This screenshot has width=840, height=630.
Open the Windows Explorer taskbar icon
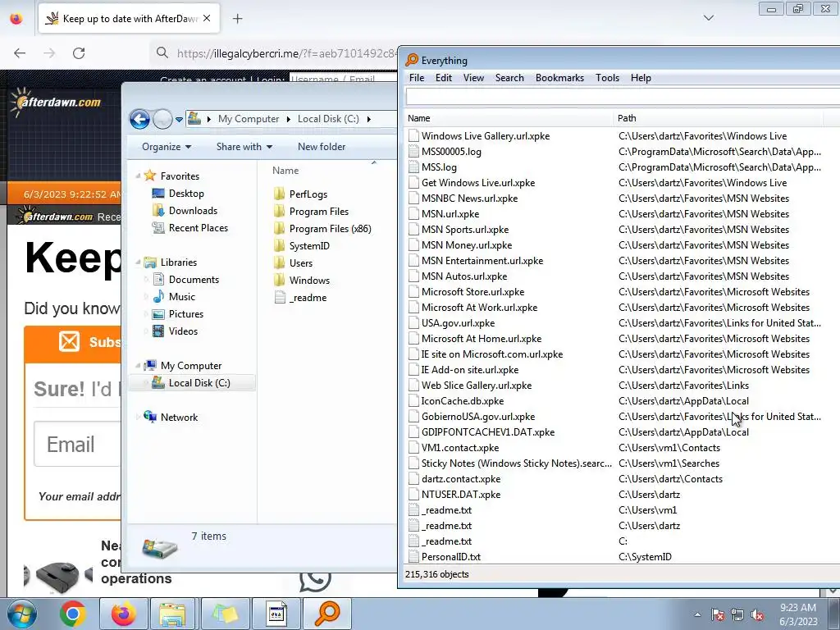[x=172, y=614]
